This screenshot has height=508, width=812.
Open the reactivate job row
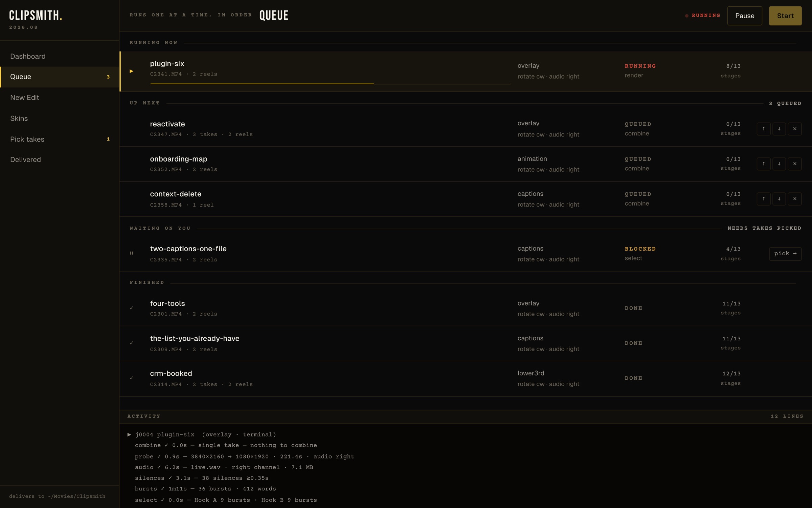[466, 129]
